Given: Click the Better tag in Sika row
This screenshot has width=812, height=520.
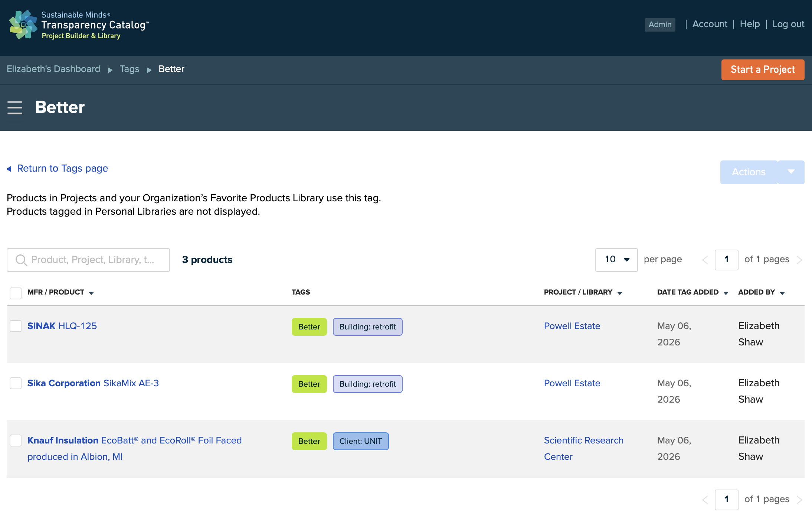Looking at the screenshot, I should point(309,384).
